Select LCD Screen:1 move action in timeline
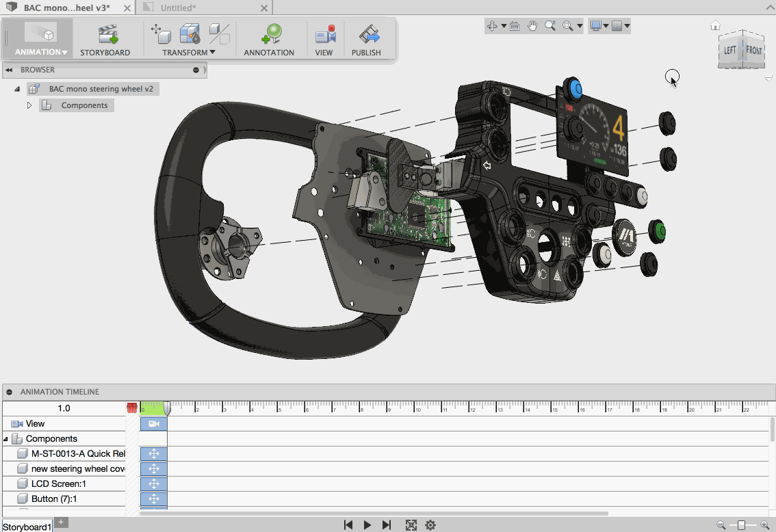Screen dimensions: 776x532 coord(153,484)
